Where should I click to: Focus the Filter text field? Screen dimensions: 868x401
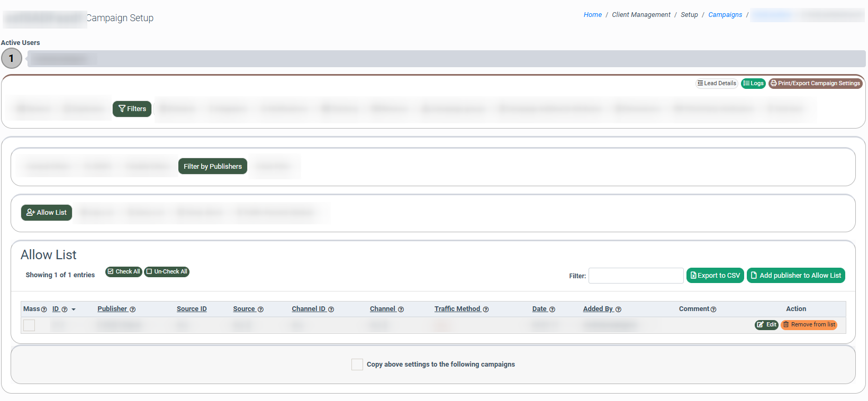(636, 276)
